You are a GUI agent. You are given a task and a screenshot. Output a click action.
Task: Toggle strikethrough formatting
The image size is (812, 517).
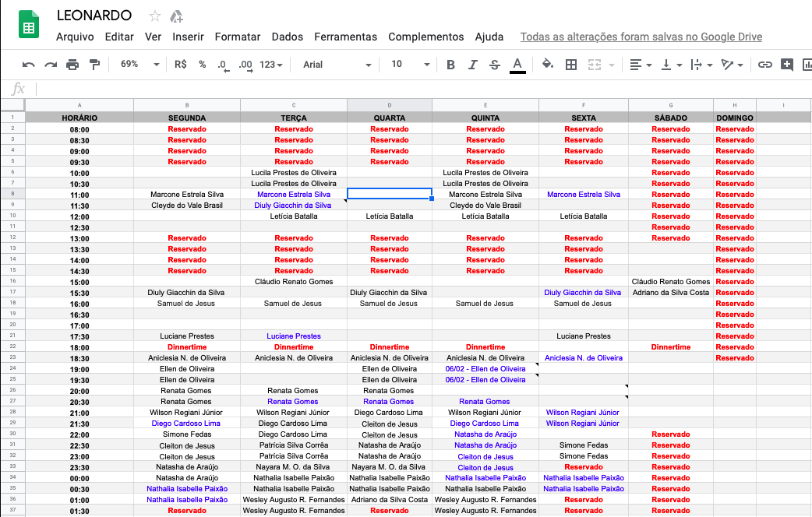494,65
